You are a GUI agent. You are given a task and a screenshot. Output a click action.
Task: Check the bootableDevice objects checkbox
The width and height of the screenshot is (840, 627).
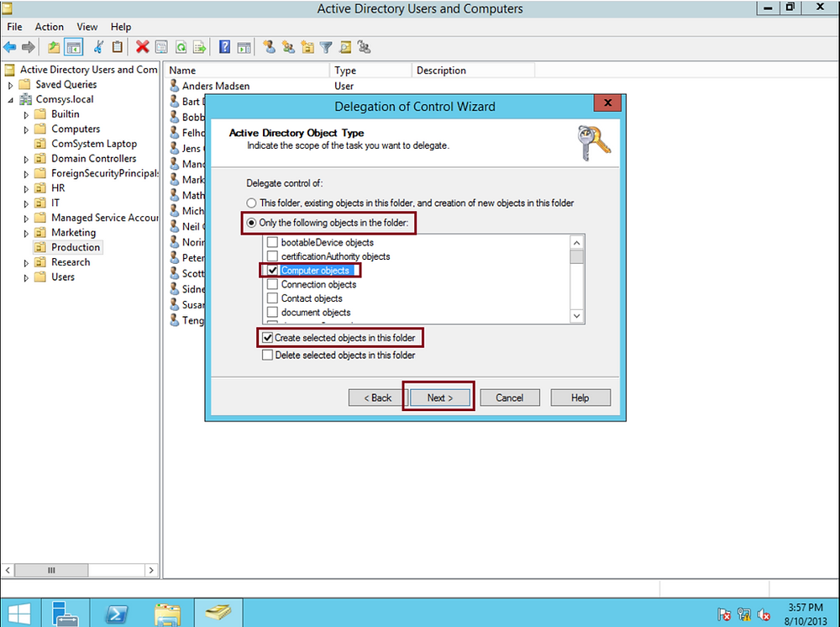272,242
